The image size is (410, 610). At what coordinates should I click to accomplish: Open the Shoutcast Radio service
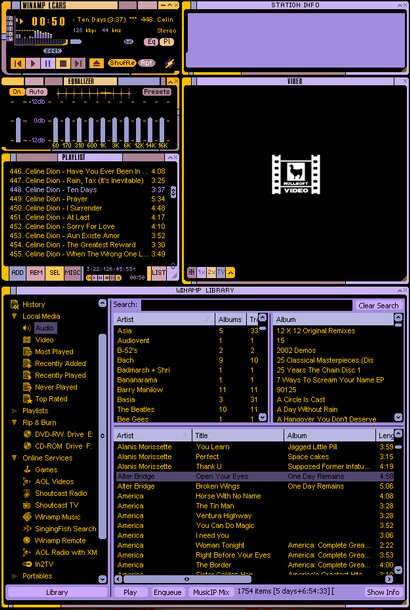coord(61,493)
